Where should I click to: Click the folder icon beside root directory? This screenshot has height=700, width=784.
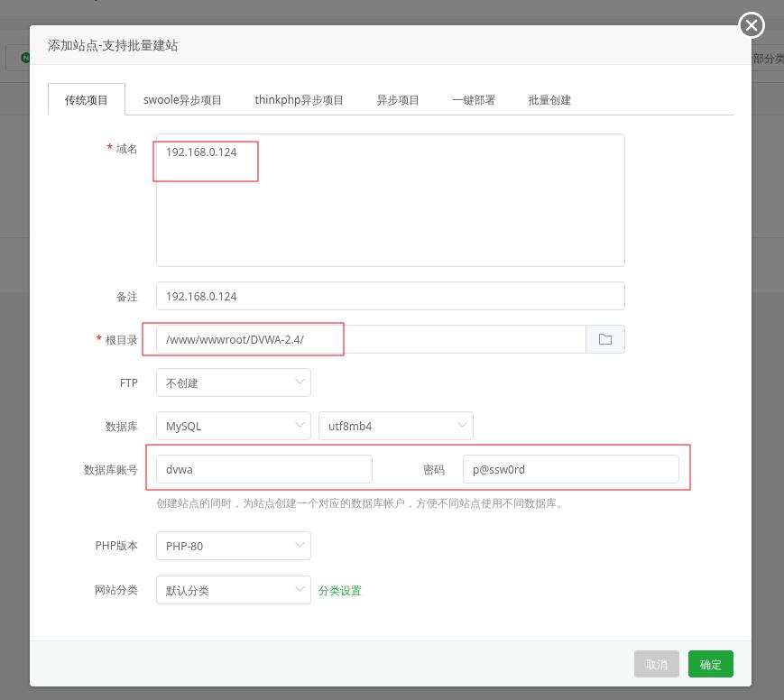coord(604,339)
